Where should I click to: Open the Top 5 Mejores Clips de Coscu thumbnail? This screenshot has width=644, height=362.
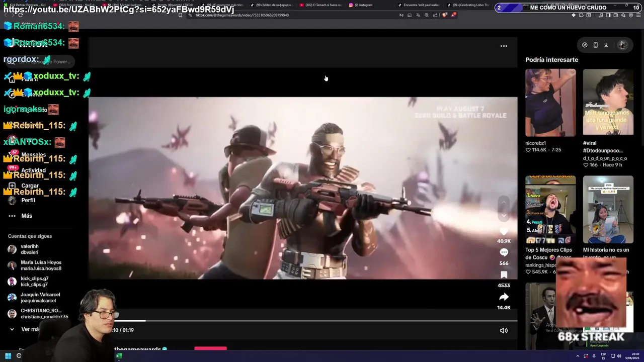[550, 209]
